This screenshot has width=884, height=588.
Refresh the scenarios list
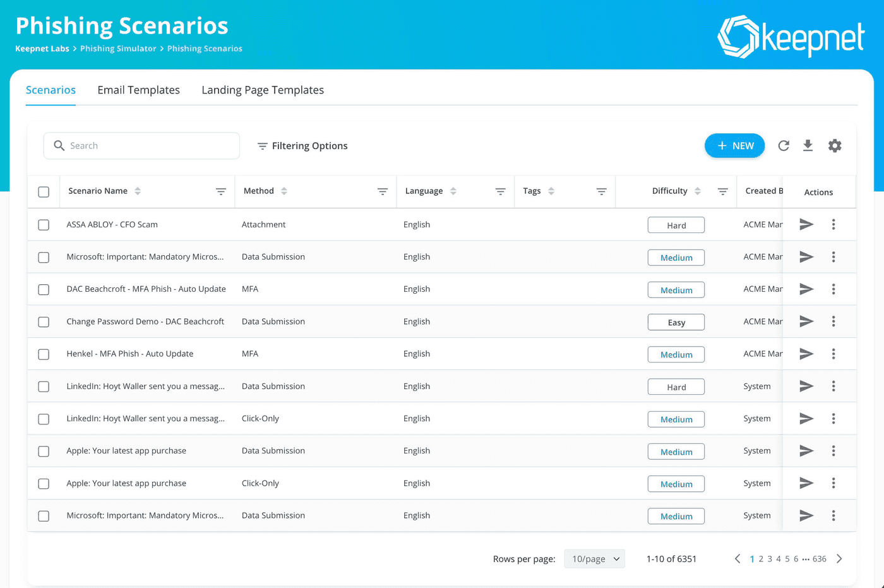coord(784,146)
